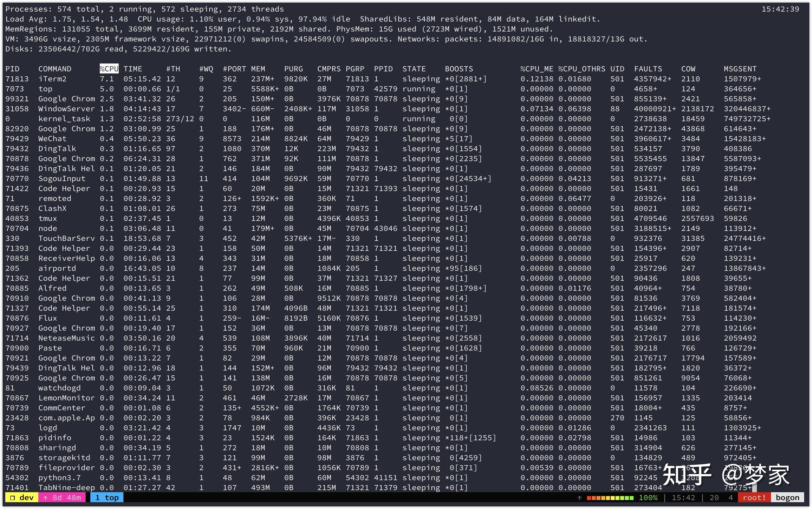Select the iTerm2 process row

pos(52,79)
